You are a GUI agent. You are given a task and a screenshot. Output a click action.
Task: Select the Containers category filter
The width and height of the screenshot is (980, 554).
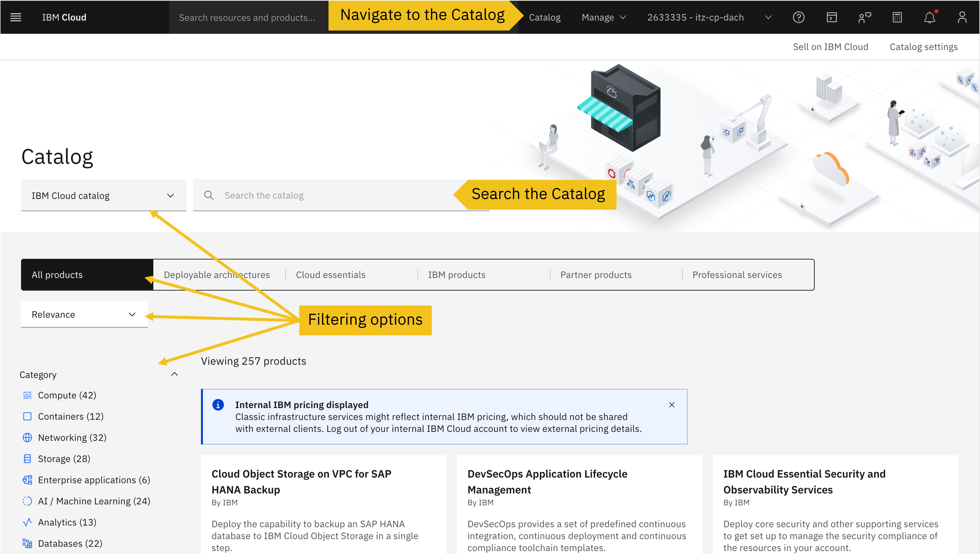pos(71,416)
